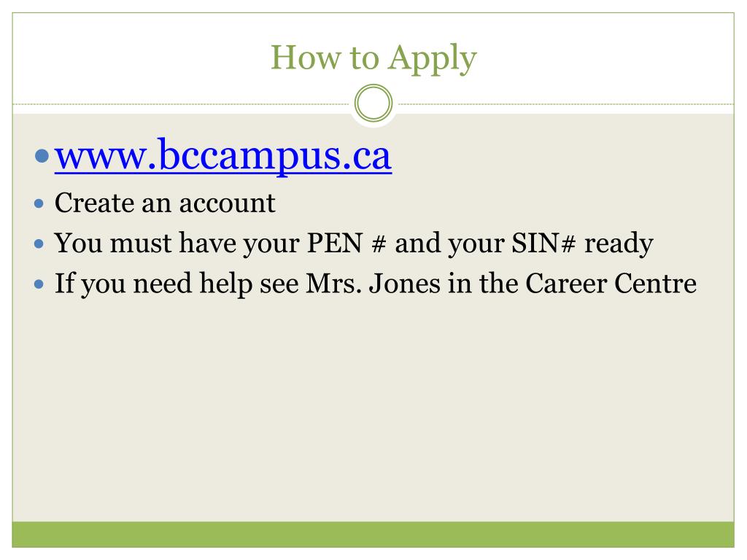Click the bullet beside "If you need help"
The height and width of the screenshot is (560, 747).
39,285
